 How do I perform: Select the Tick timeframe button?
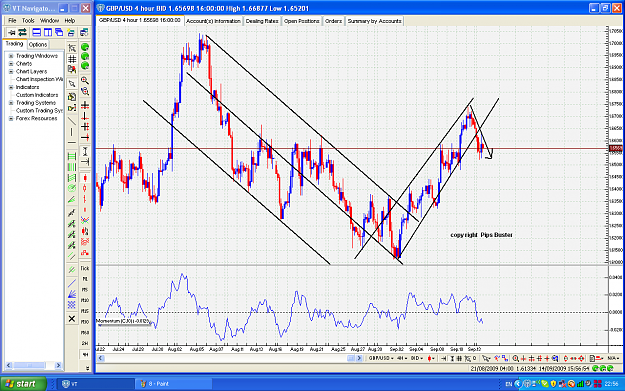[85, 268]
